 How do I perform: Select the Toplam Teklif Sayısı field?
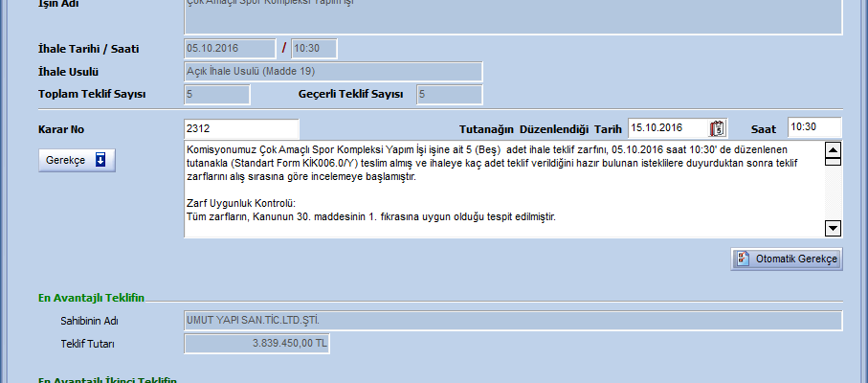(216, 94)
